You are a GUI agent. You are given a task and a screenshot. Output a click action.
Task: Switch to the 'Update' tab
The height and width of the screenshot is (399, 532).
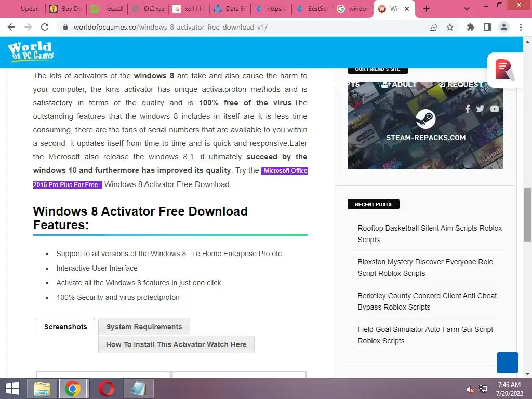tap(26, 9)
